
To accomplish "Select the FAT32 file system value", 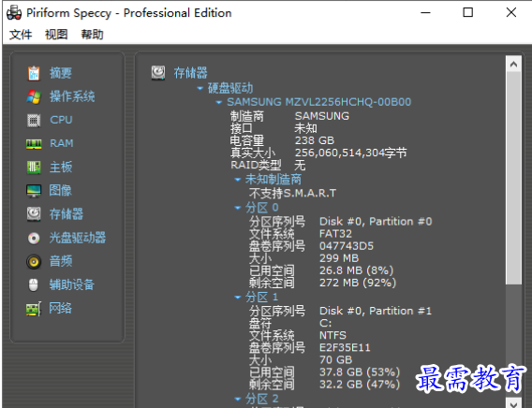I will [335, 234].
